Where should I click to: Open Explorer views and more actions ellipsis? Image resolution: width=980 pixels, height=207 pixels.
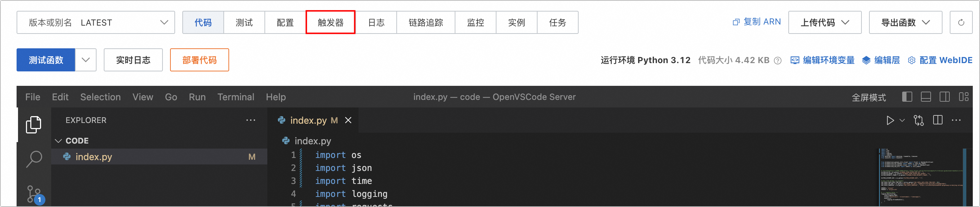251,120
